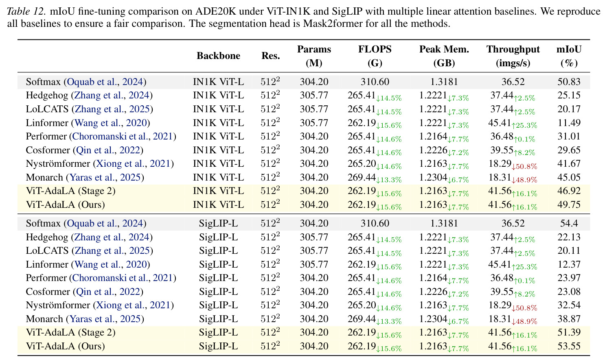Click the "Throughput (imgs/s)" column header
The width and height of the screenshot is (607, 364).
coord(513,56)
